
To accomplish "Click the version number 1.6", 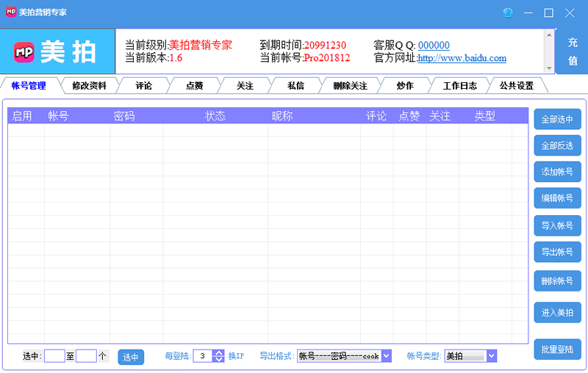I will [176, 58].
